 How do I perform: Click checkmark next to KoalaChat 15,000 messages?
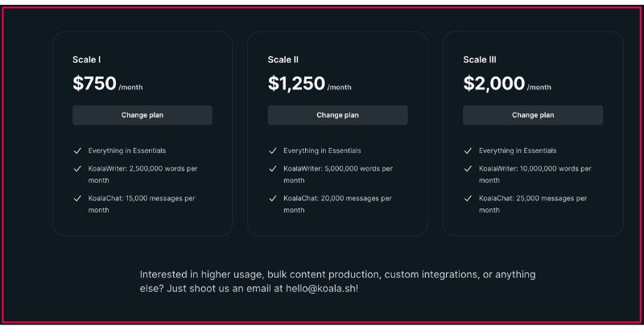[x=77, y=198]
